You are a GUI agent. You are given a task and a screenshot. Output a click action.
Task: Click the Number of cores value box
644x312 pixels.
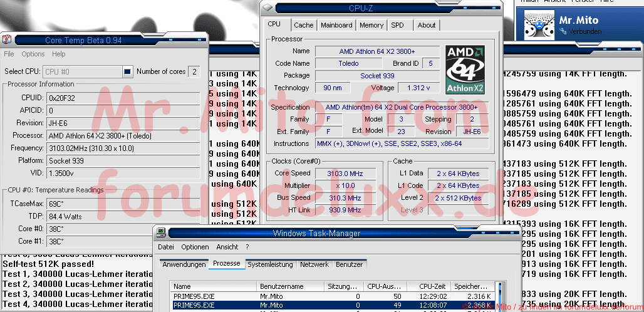[194, 71]
